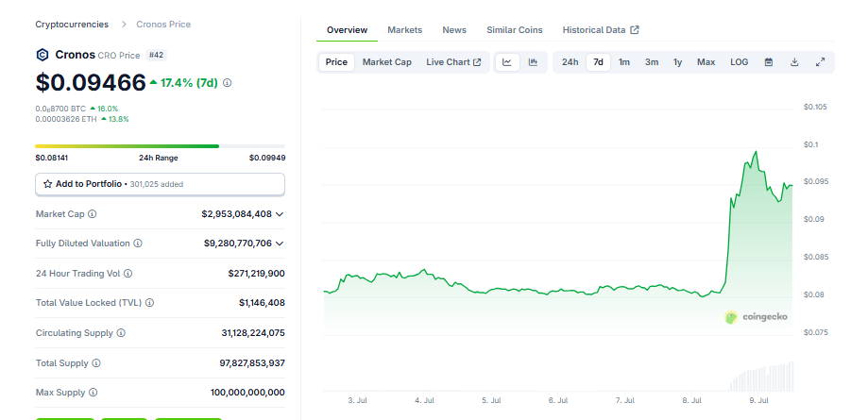Viewport: 868px width, 420px height.
Task: Show Market Cap info tooltip
Action: [x=93, y=213]
